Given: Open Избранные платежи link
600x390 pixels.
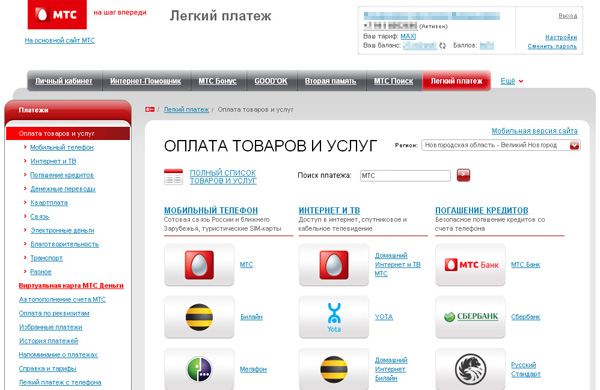Looking at the screenshot, I should (x=51, y=327).
